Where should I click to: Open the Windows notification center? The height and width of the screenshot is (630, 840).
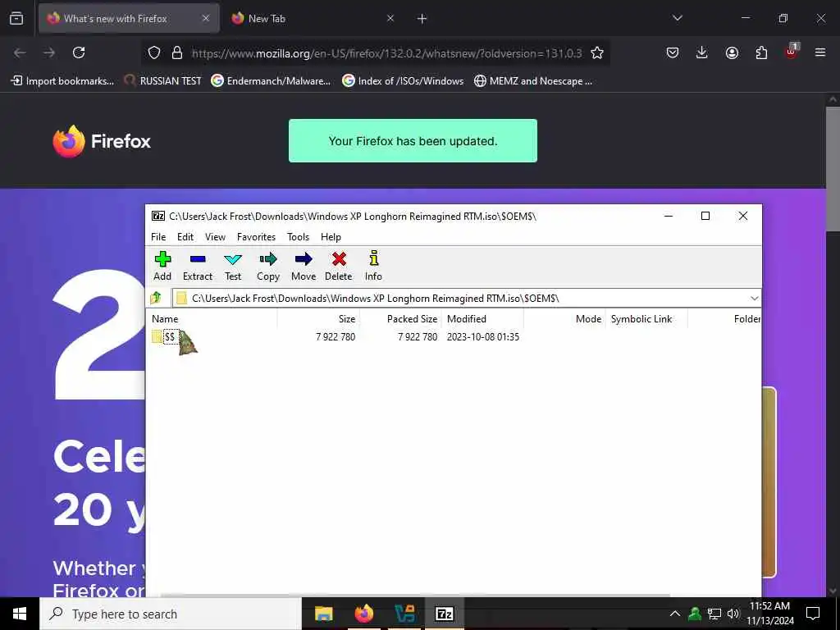coord(813,614)
